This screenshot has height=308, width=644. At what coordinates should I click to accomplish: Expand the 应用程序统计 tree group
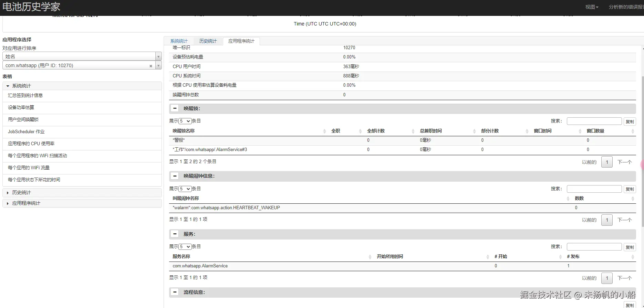[x=82, y=203]
